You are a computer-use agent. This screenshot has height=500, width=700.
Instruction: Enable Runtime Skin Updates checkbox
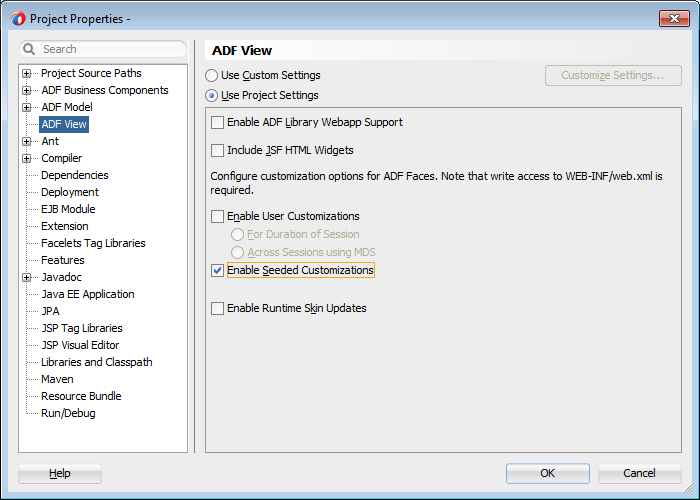point(218,309)
